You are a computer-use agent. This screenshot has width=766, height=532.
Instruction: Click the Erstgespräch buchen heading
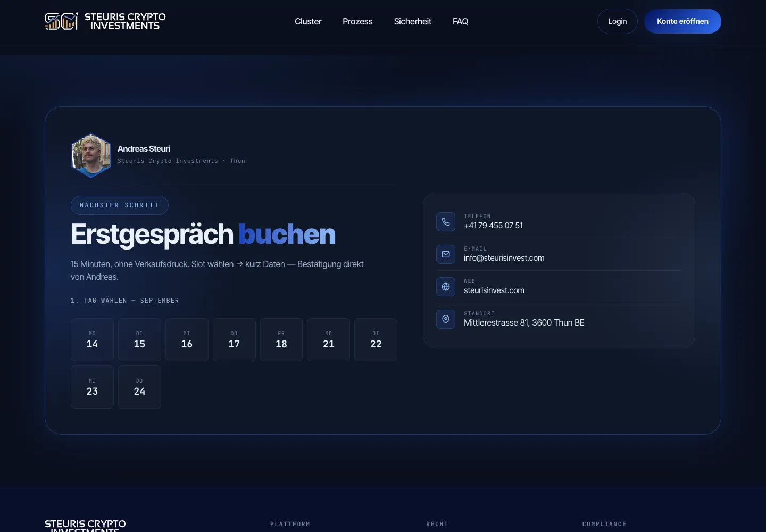point(203,234)
